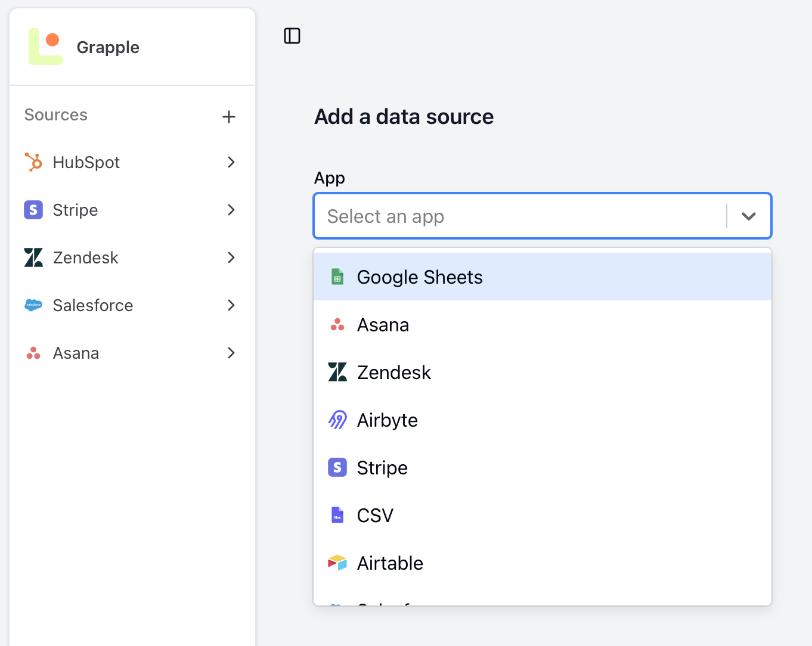Click the Asana icon in sidebar
Image resolution: width=812 pixels, height=646 pixels.
coord(33,353)
